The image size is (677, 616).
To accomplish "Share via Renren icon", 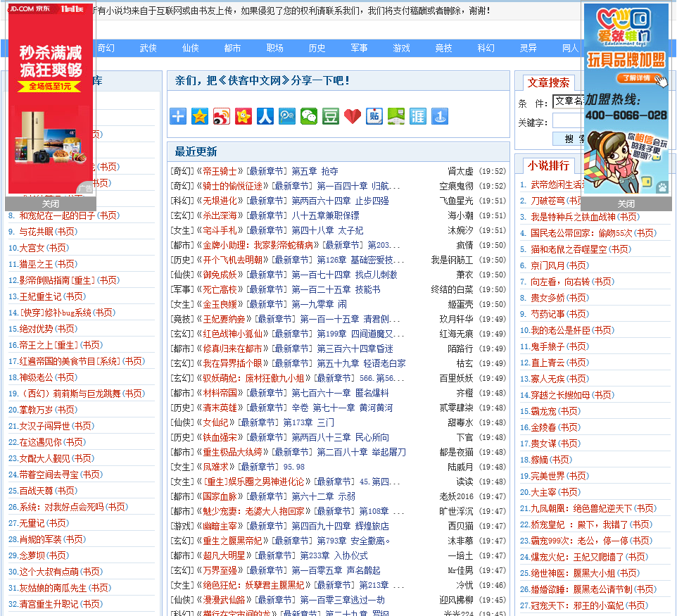I will pos(265,116).
